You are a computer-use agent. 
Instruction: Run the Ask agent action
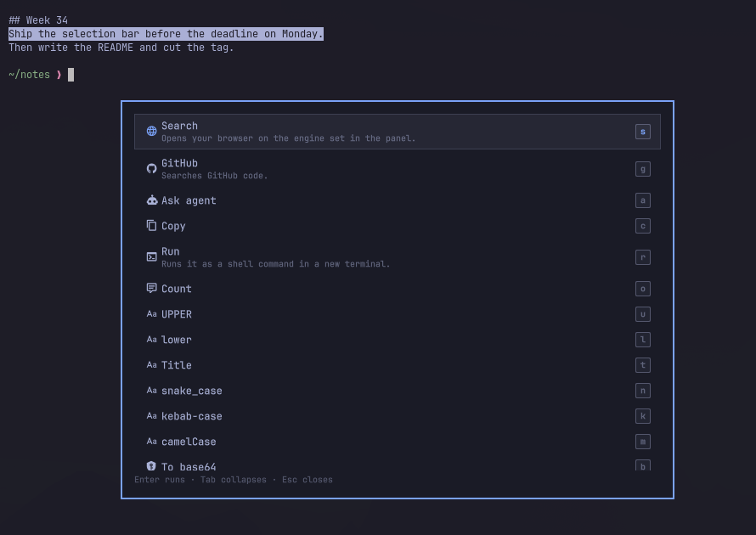398,200
